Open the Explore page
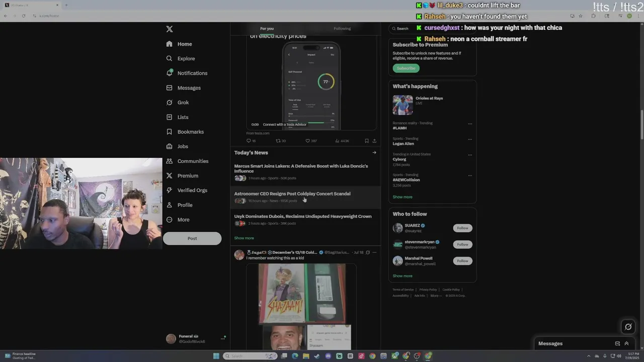Image resolution: width=644 pixels, height=362 pixels. [x=180, y=59]
